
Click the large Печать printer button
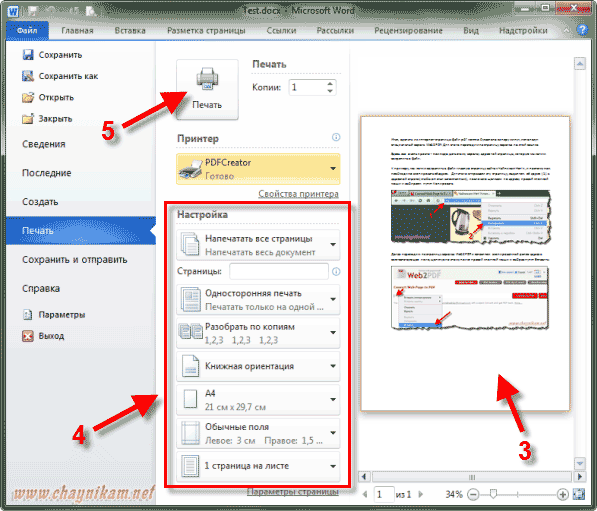[207, 89]
